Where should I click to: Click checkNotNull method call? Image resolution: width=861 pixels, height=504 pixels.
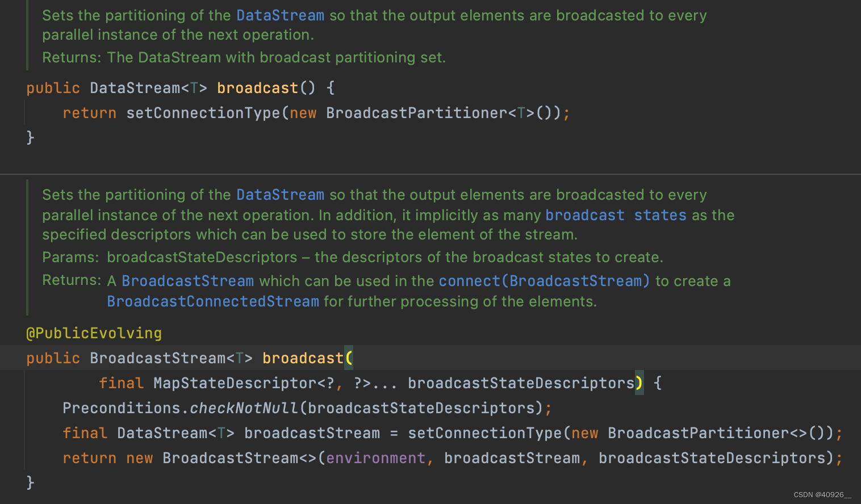244,408
